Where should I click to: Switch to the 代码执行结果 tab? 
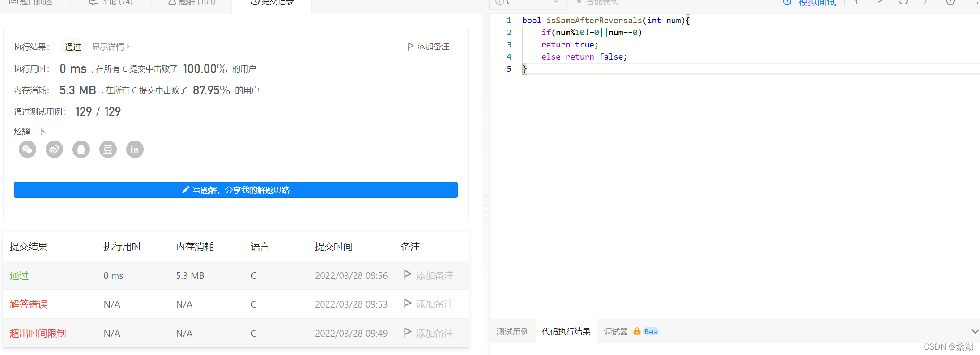[566, 332]
